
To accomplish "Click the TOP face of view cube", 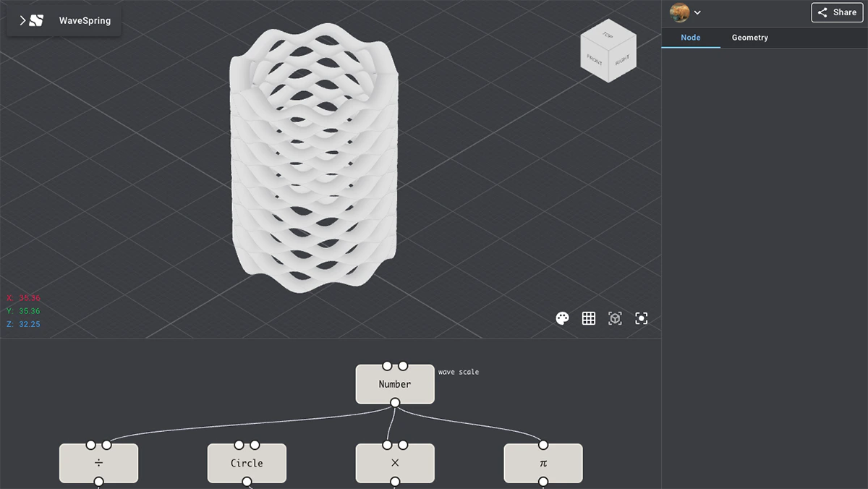I will coord(608,34).
